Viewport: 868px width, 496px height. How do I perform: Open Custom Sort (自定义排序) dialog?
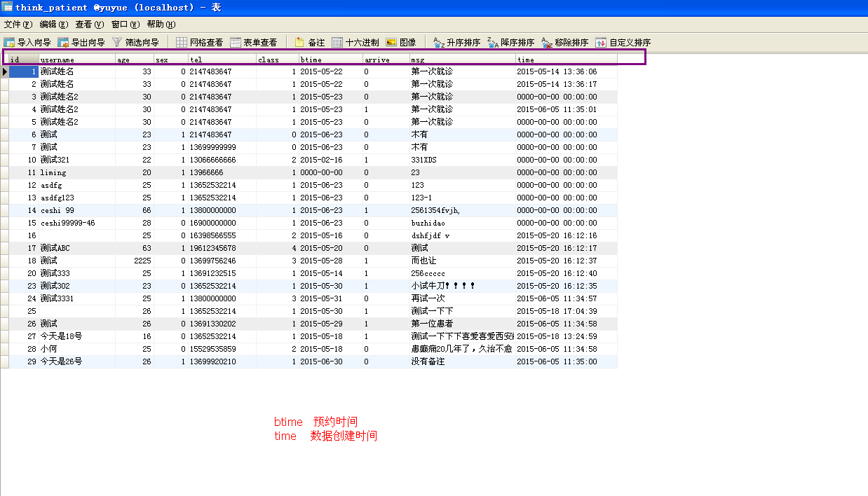(x=623, y=43)
